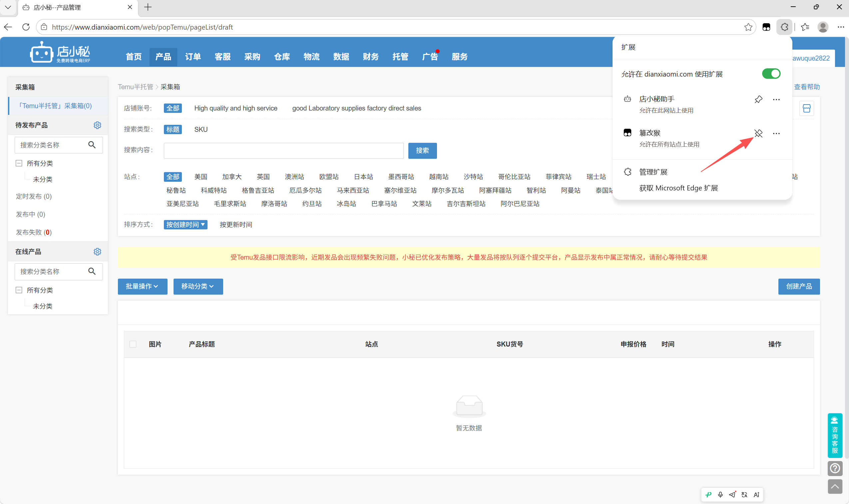The image size is (849, 504).
Task: Collapse 所有分类 under 在线产品
Action: coord(19,290)
